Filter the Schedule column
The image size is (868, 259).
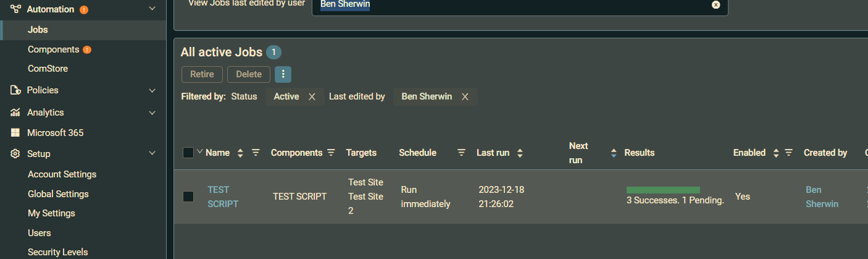click(x=461, y=153)
